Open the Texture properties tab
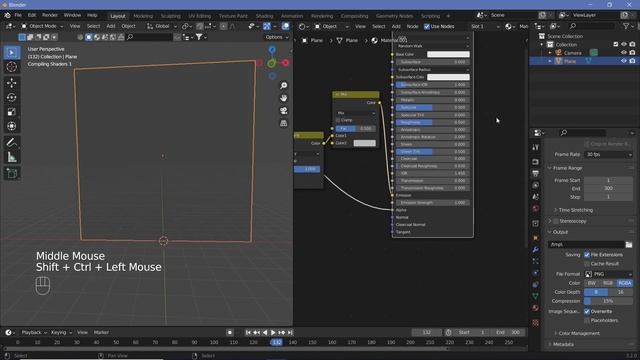This screenshot has width=640, height=360. (536, 323)
